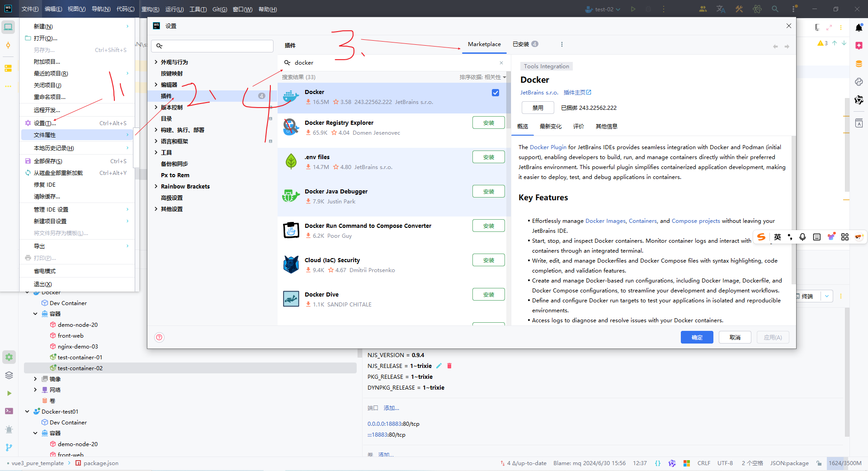Click the memory indicator 1624/3500M

pyautogui.click(x=845, y=463)
